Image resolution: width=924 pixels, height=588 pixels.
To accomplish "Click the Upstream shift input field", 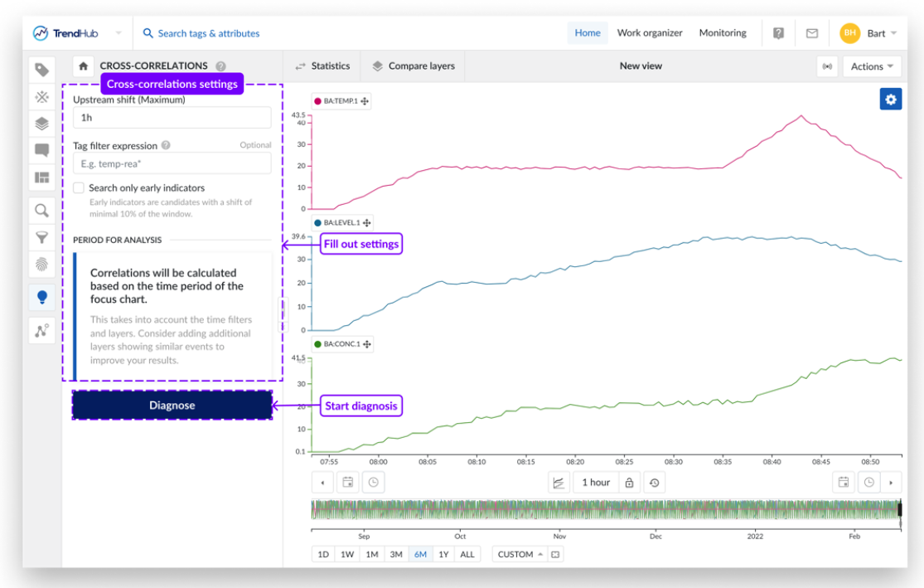I will pos(172,118).
